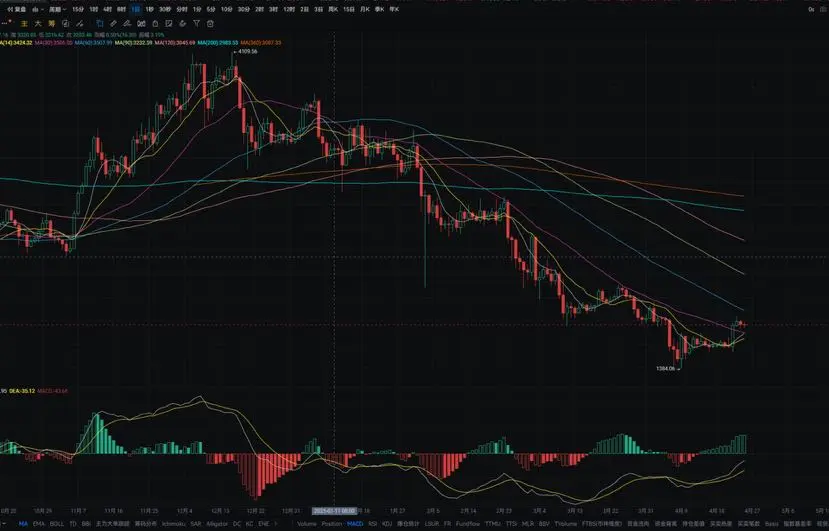Viewport: 829px width, 531px height.
Task: Show the TTMU sub-indicator
Action: (493, 524)
